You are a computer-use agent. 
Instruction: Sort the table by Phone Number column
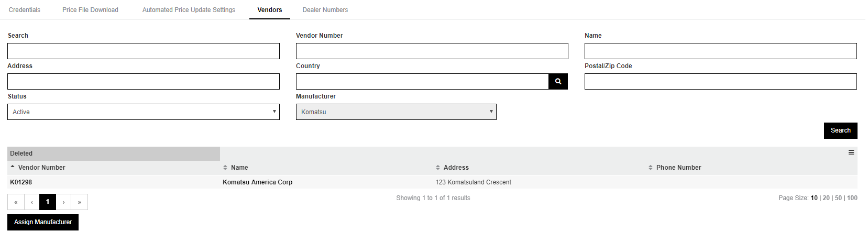(x=675, y=168)
